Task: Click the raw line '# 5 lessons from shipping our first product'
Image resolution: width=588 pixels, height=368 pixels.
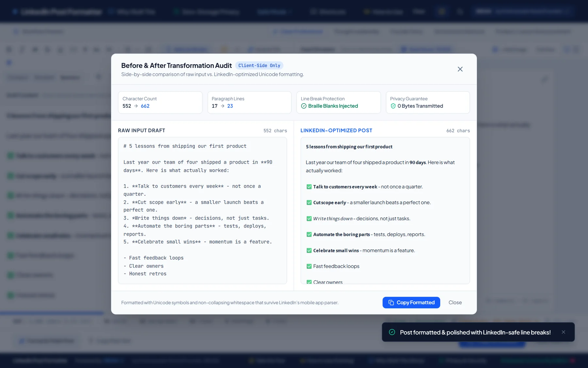Action: [x=185, y=146]
